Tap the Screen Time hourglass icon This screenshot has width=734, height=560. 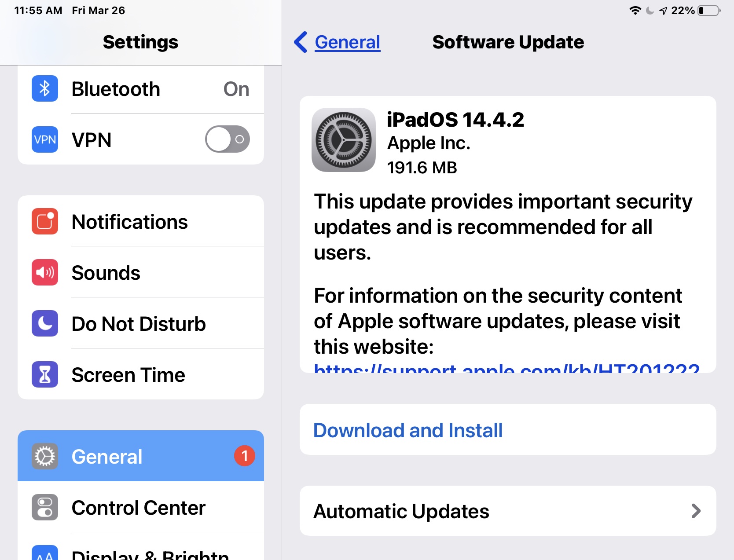click(45, 374)
